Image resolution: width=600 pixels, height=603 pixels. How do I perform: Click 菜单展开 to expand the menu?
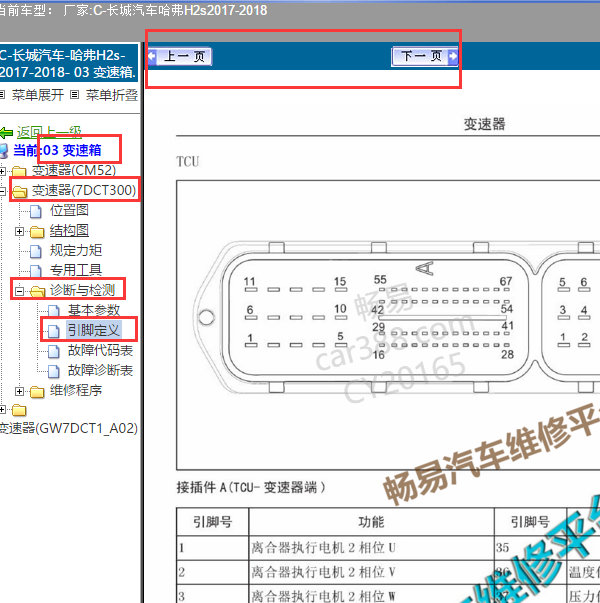click(x=38, y=95)
